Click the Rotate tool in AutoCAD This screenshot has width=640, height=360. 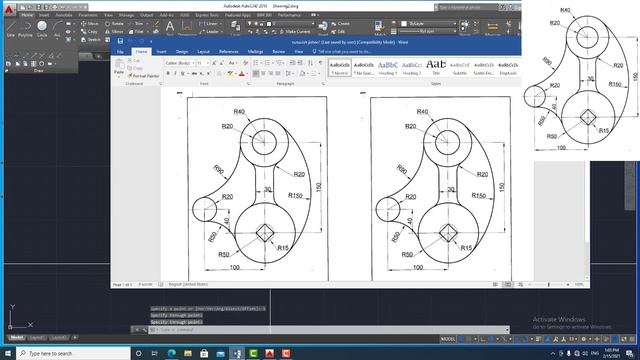coord(115,24)
